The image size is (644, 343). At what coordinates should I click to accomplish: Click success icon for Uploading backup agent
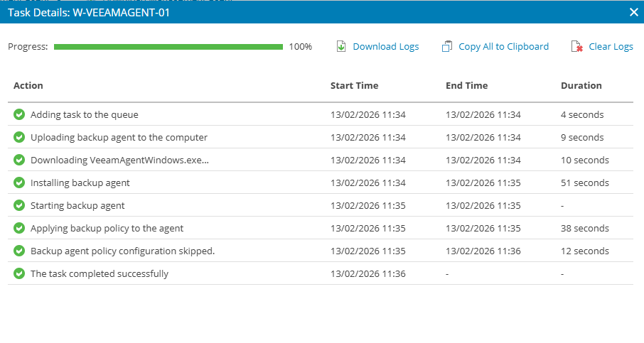[x=19, y=137]
